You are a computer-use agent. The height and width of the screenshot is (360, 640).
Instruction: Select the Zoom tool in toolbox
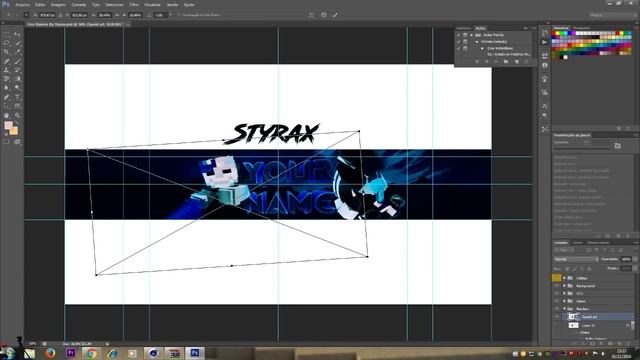click(x=17, y=116)
